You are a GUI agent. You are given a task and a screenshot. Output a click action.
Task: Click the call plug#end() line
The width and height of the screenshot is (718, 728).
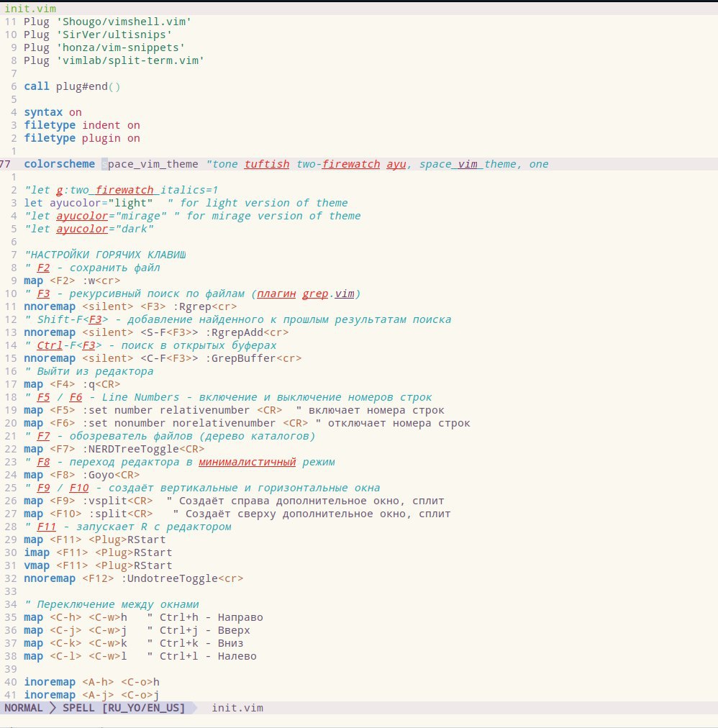72,86
